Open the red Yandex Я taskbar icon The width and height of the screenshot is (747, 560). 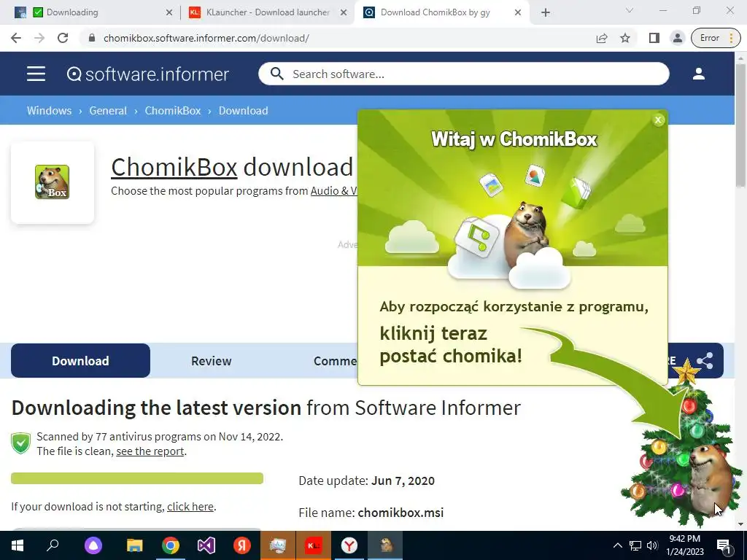(x=242, y=545)
